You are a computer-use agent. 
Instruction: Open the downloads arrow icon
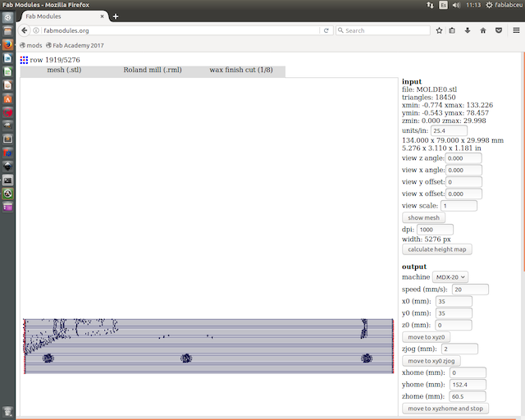click(x=468, y=30)
